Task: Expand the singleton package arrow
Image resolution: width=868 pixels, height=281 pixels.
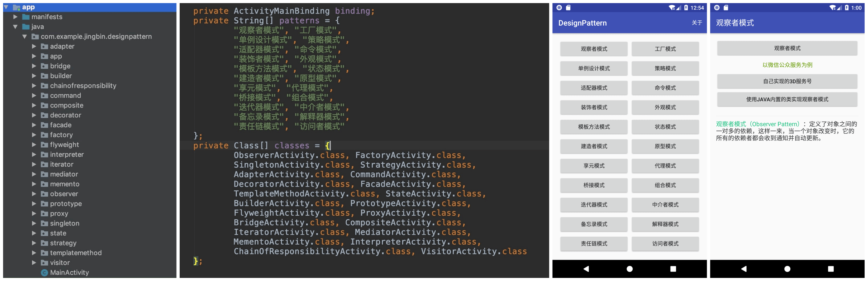Action: click(x=34, y=223)
